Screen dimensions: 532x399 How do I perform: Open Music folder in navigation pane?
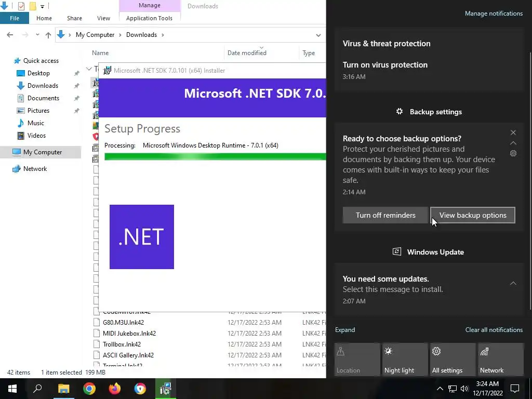point(36,123)
